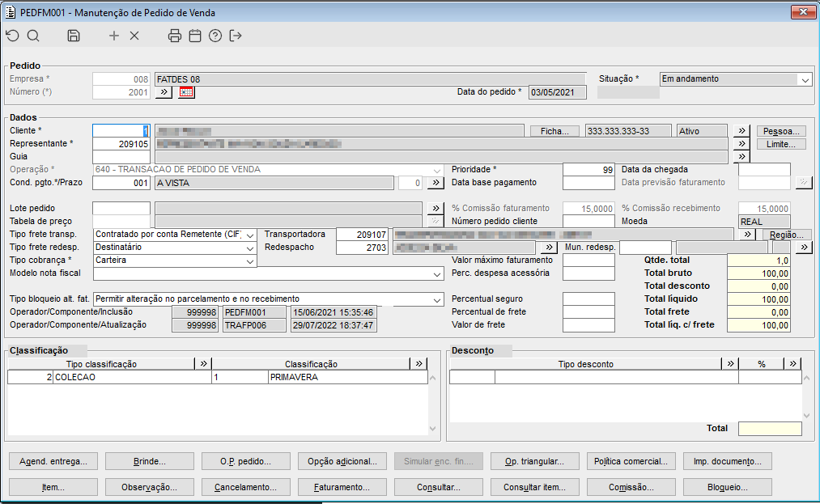Click the save diskette icon
This screenshot has width=820, height=504.
pos(74,36)
